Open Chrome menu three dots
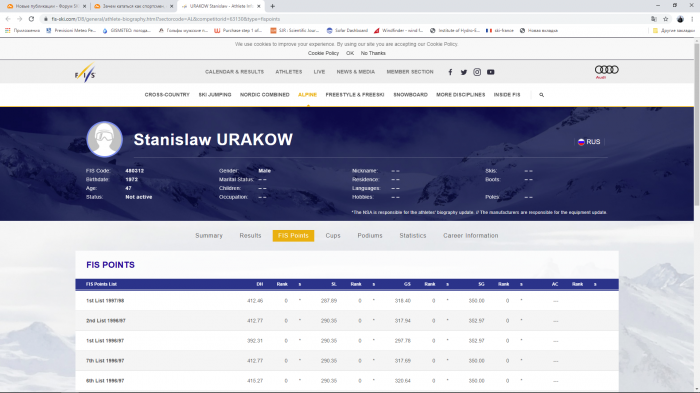This screenshot has width=700, height=393. click(692, 19)
